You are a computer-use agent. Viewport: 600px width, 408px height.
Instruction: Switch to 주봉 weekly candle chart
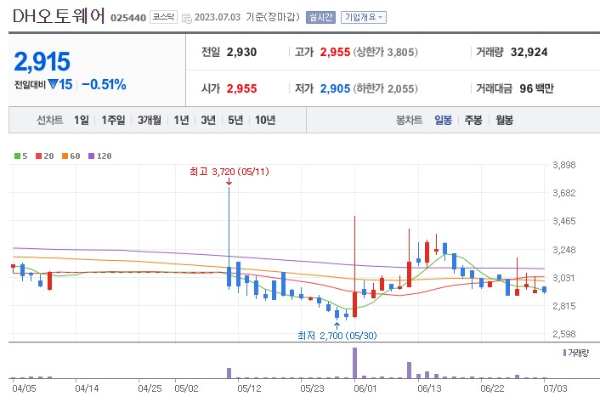coord(473,120)
